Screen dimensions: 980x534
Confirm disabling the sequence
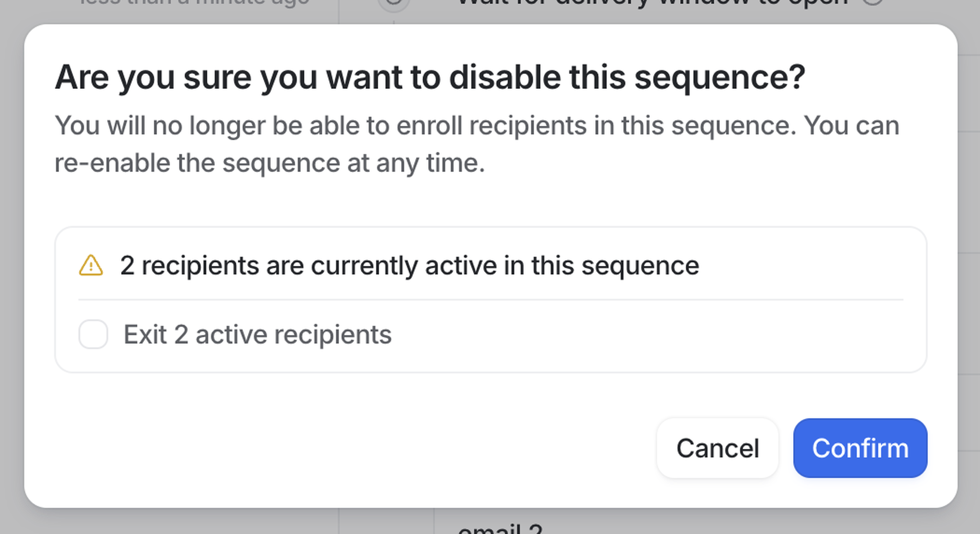click(860, 448)
